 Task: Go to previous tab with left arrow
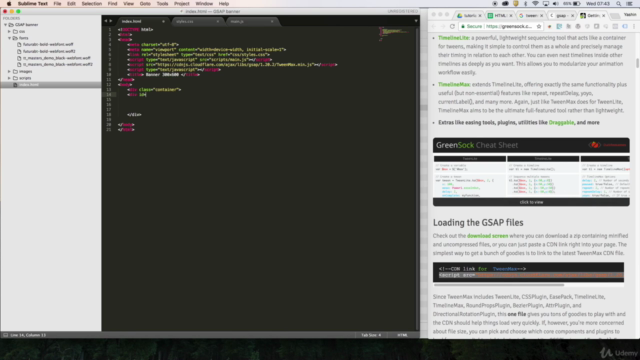pos(106,21)
